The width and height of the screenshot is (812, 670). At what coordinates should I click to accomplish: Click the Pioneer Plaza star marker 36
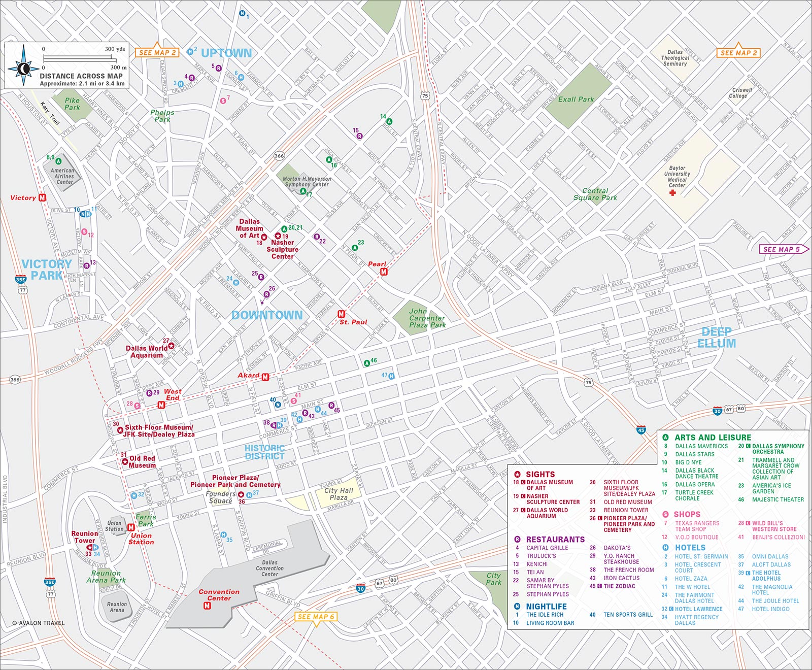pos(241,494)
